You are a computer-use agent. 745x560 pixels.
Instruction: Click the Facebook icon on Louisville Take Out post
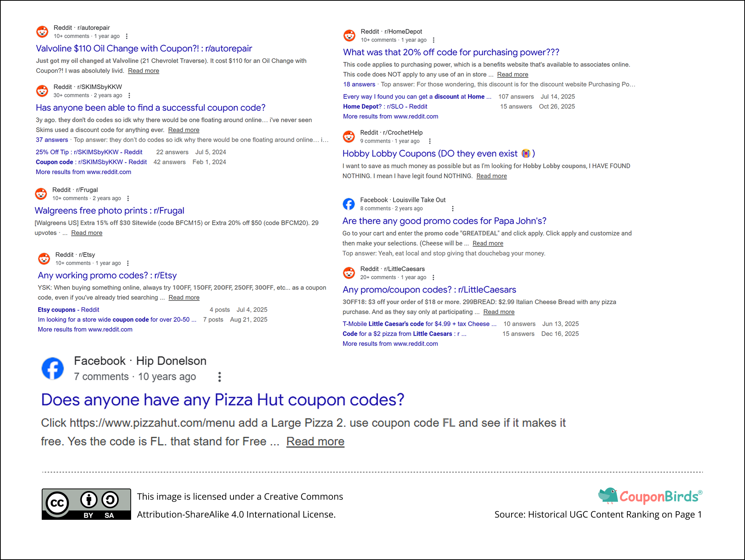(x=349, y=204)
